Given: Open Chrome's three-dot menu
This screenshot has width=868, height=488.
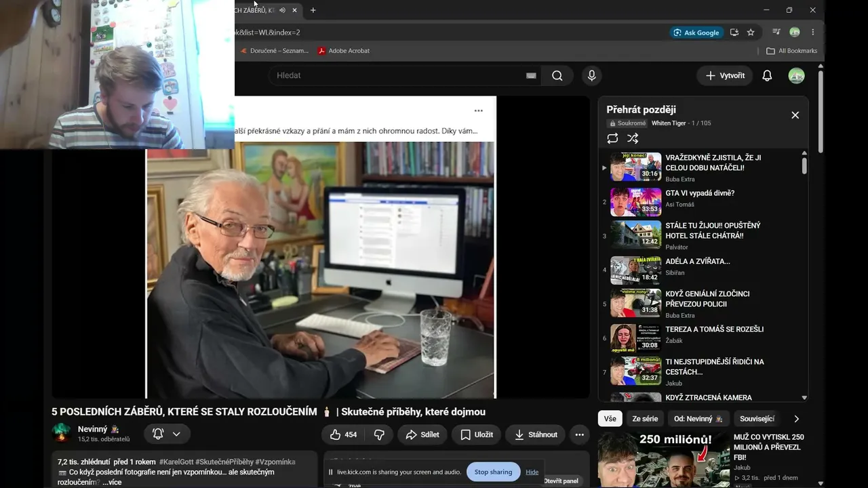Looking at the screenshot, I should click(x=812, y=33).
